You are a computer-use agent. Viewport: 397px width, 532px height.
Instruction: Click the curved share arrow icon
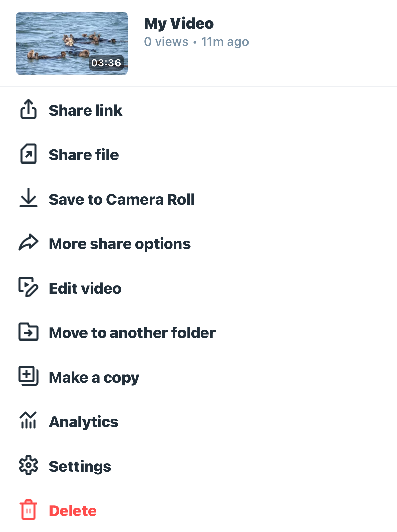pyautogui.click(x=28, y=243)
